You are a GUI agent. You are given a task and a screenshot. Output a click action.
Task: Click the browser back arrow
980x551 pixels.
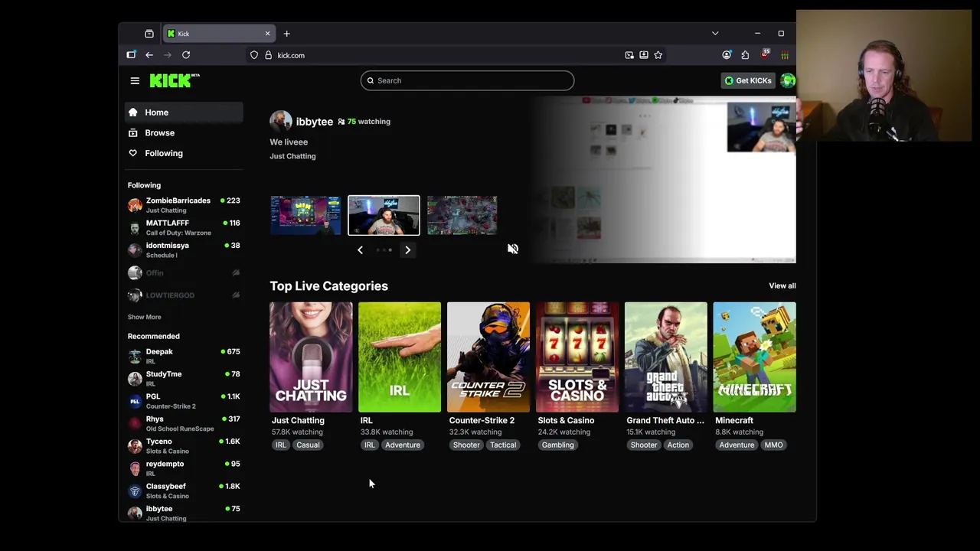coord(149,55)
